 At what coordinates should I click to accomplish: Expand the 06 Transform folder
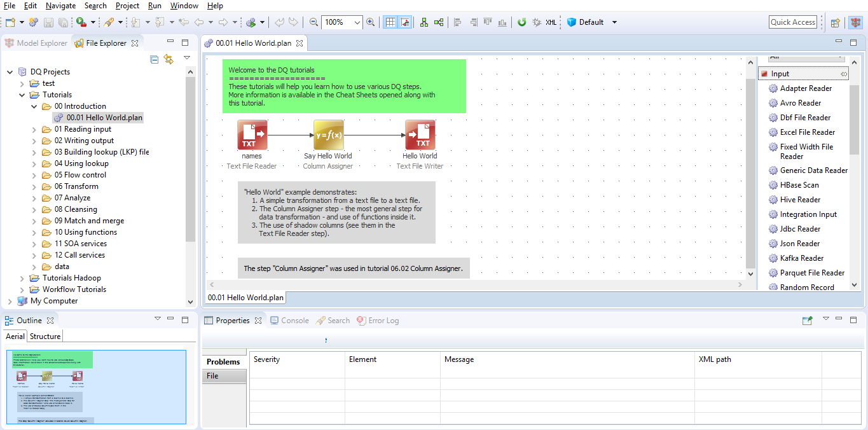34,186
